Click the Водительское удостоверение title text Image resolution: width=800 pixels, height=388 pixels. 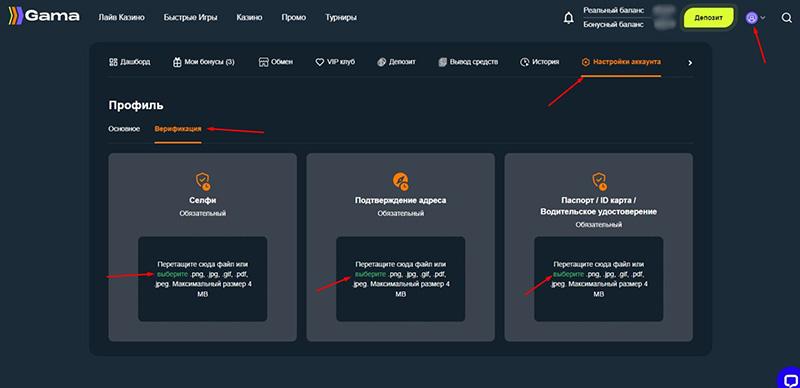598,211
